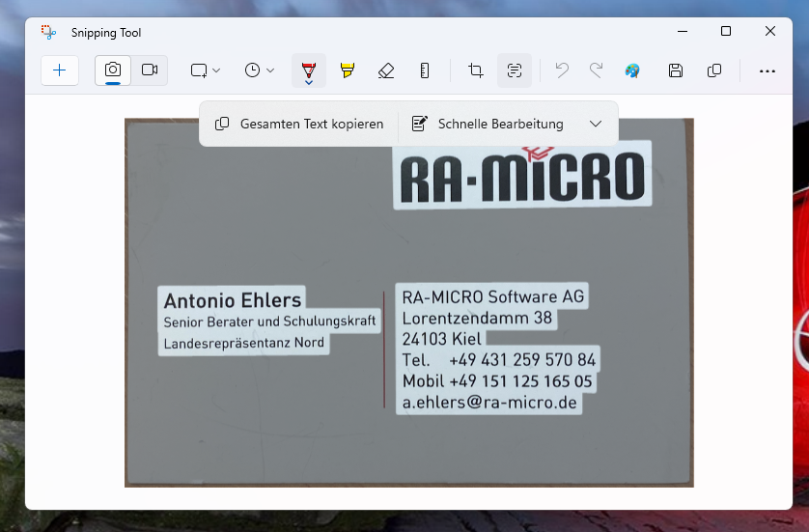Screen dimensions: 809x532
Task: Redo the last edit
Action: point(597,70)
